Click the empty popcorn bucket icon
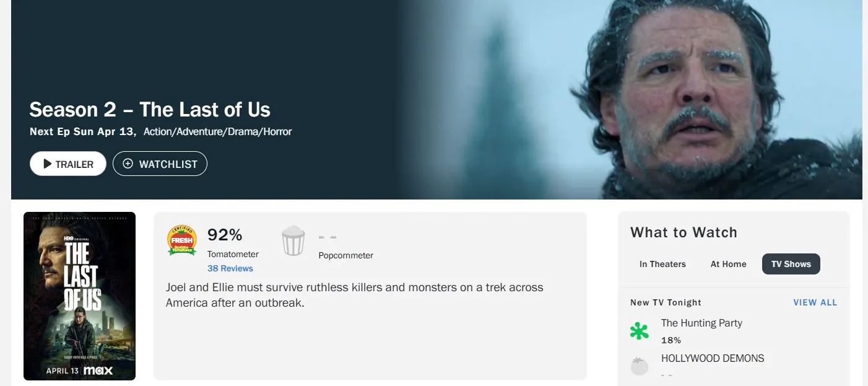 pyautogui.click(x=293, y=240)
